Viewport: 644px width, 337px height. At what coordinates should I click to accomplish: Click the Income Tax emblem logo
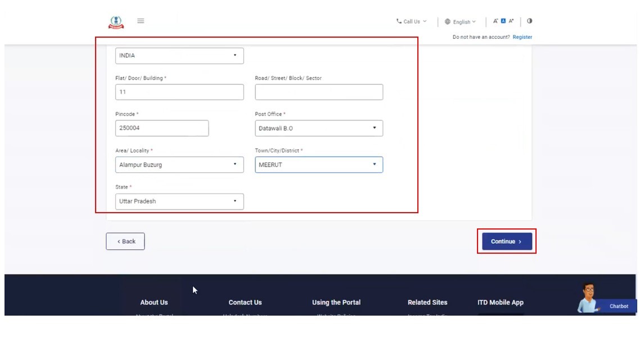115,22
